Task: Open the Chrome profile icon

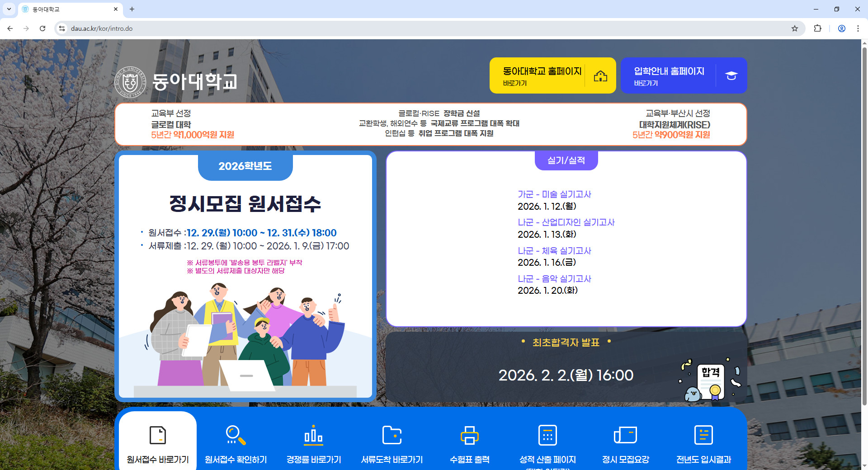Action: coord(842,28)
